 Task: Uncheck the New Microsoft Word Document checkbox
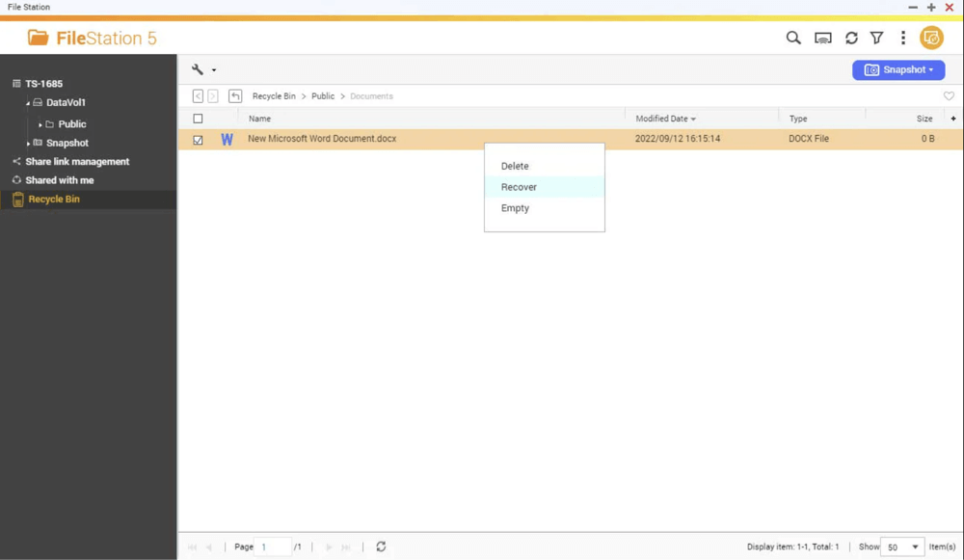(x=199, y=139)
